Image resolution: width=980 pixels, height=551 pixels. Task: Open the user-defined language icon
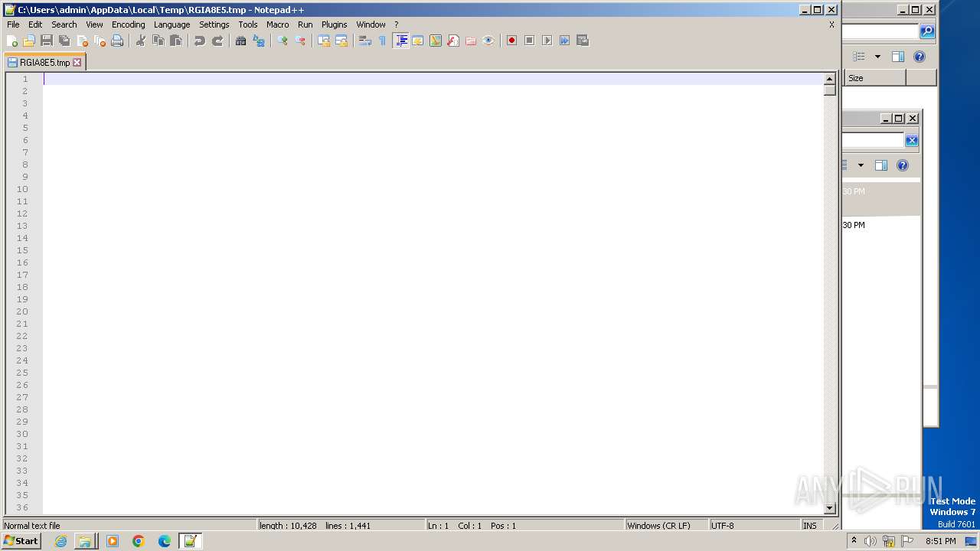tap(418, 41)
